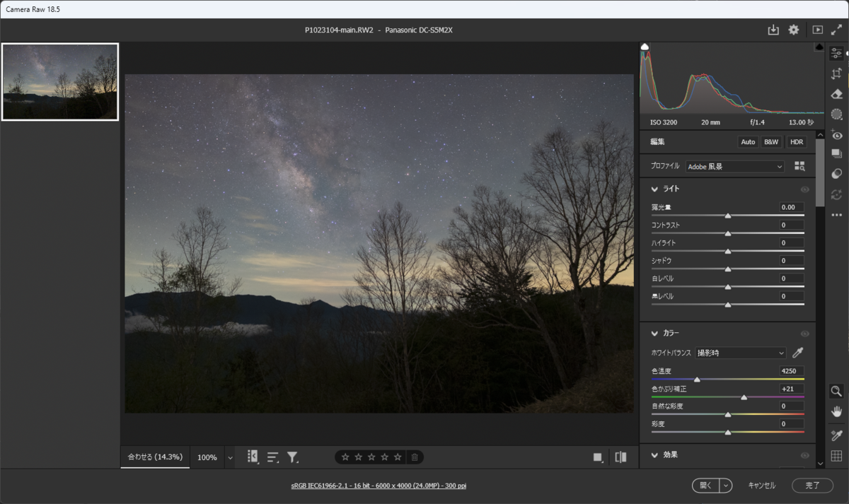Select 合わせる (14.3%) zoom option
This screenshot has width=849, height=504.
coord(155,457)
